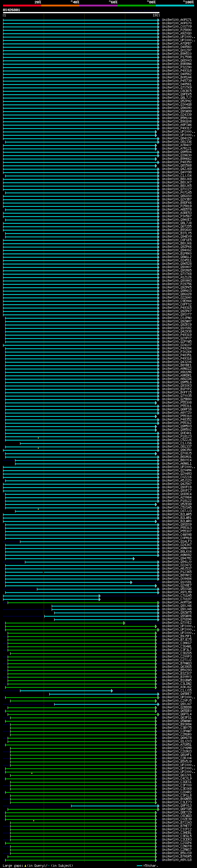Click the query end position 192
197x868 pixels.
pyautogui.click(x=155, y=15)
